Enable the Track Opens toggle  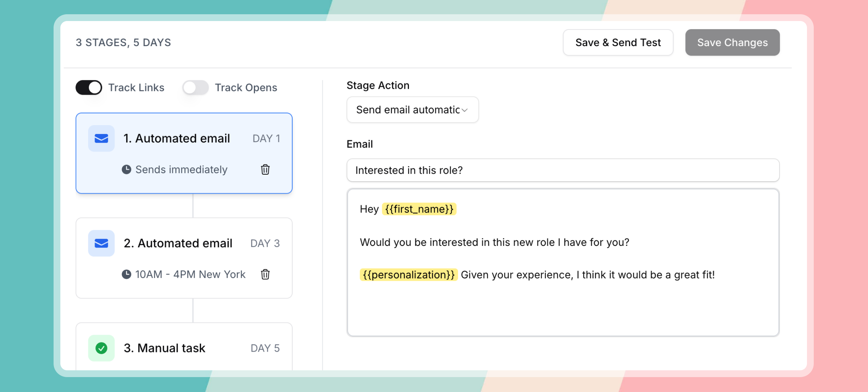(195, 87)
